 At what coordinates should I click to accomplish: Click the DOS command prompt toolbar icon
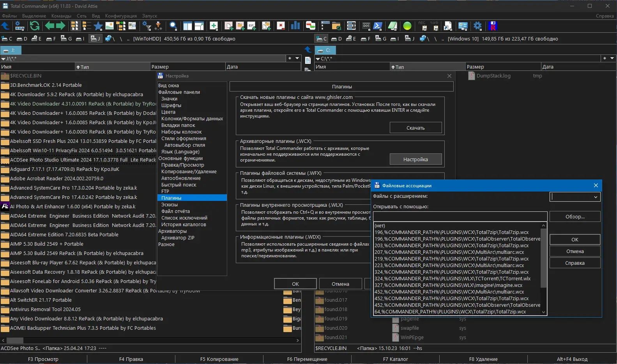(366, 26)
